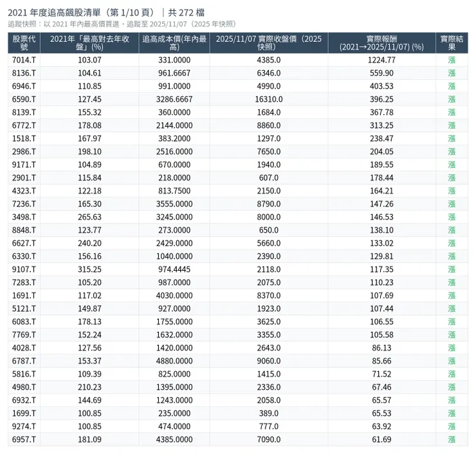This screenshot has height=454, width=476.
Task: Click the percentage value 240.20
Action: click(89, 243)
